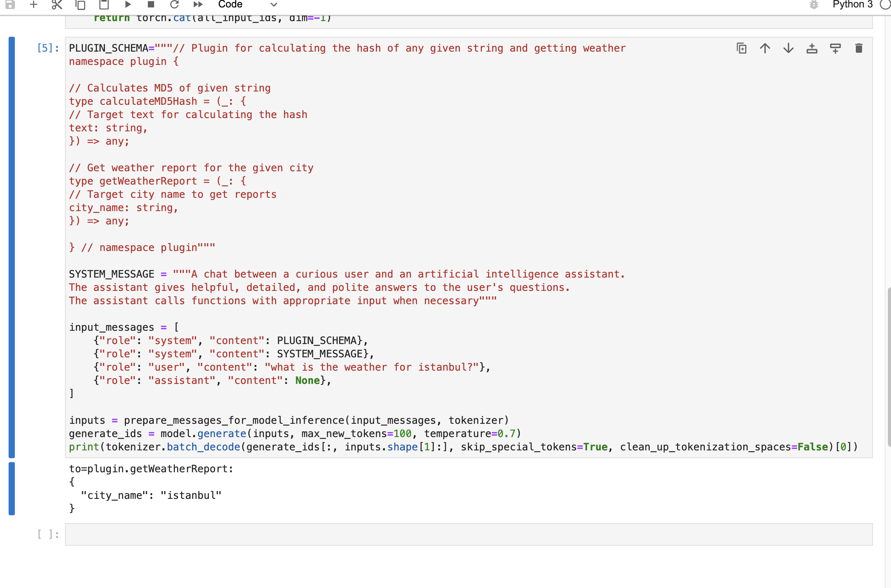
Task: Save the notebook with the floppy disk icon
Action: click(11, 5)
